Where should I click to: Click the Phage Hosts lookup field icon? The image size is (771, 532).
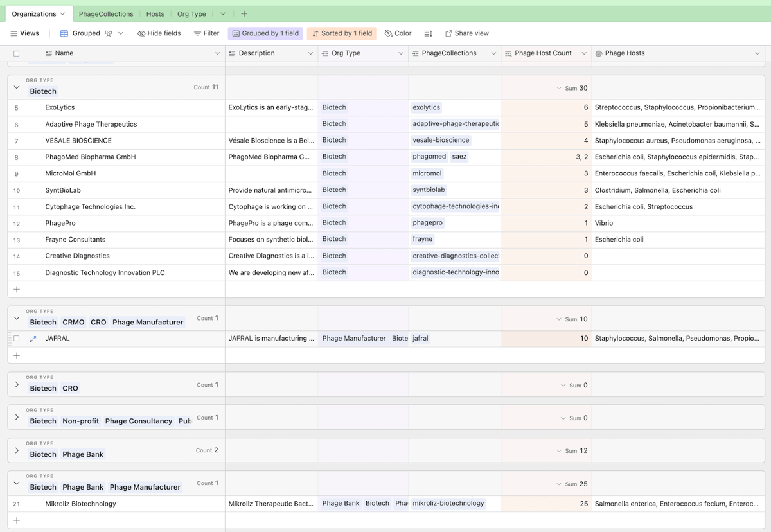tap(599, 53)
